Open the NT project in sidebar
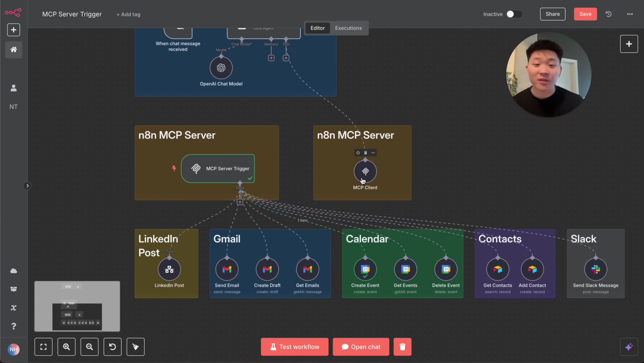The image size is (644, 363). point(14,107)
